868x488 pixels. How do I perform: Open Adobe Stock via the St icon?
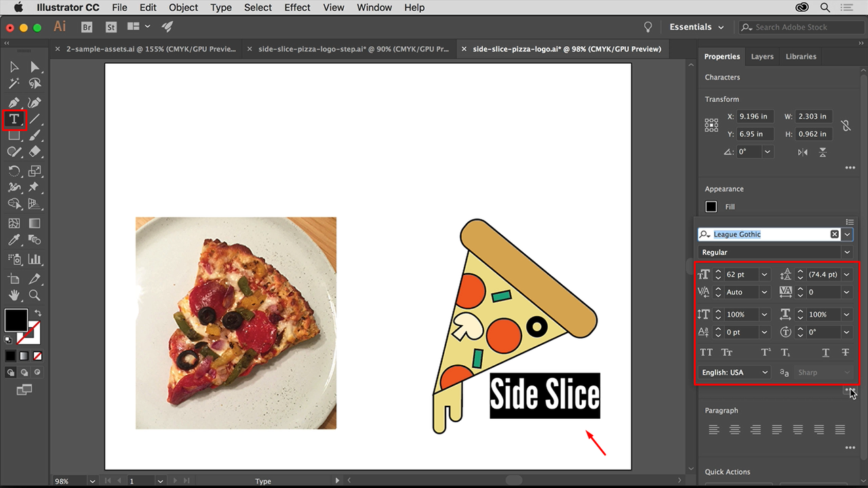pos(111,27)
